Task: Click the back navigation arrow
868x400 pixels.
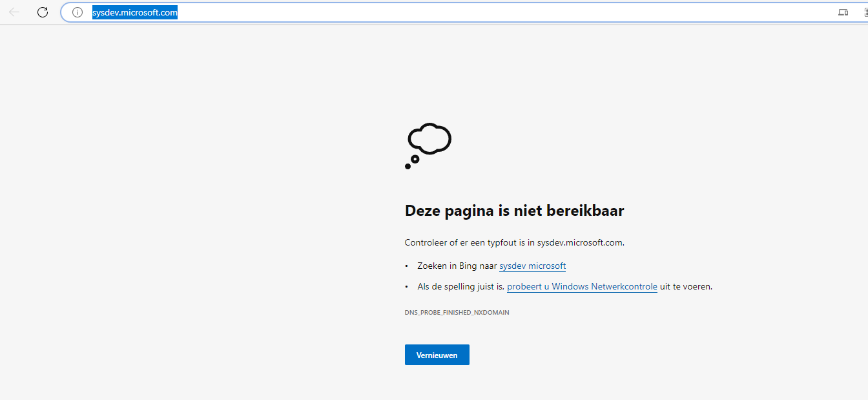Action: click(14, 12)
